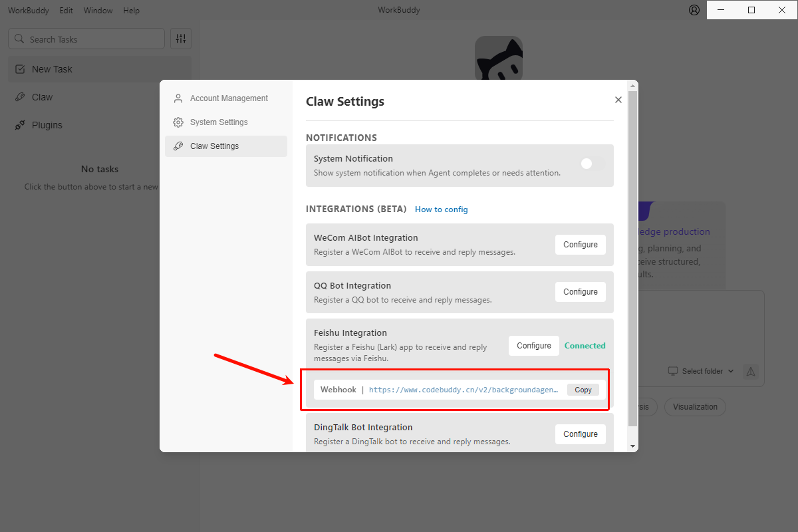
Task: Open How to config link
Action: point(442,209)
